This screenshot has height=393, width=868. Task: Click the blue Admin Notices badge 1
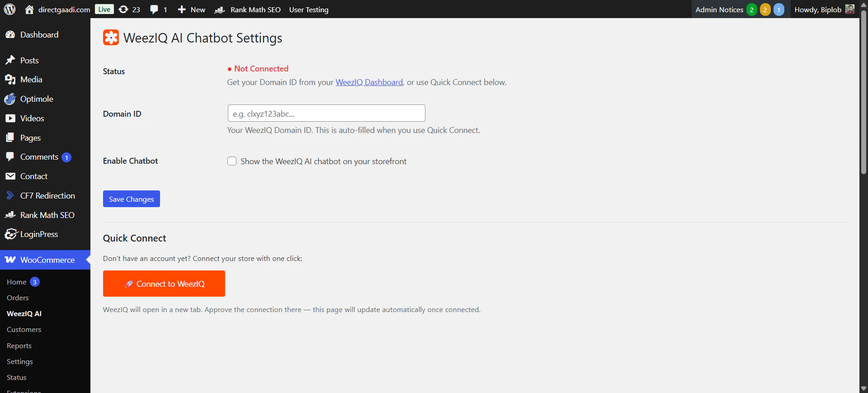point(779,9)
